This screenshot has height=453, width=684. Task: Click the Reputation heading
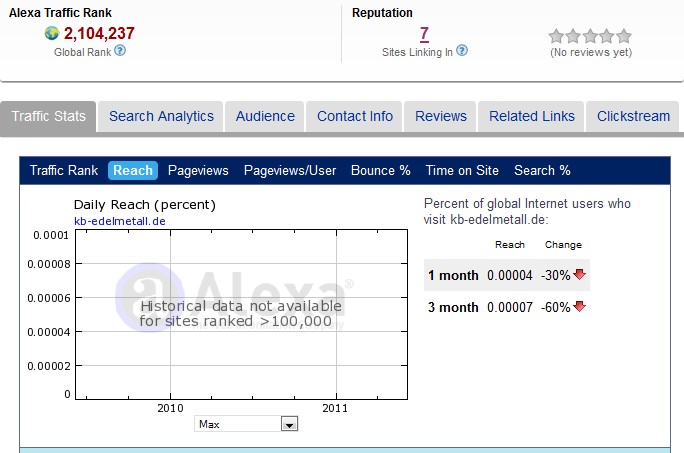pyautogui.click(x=382, y=13)
